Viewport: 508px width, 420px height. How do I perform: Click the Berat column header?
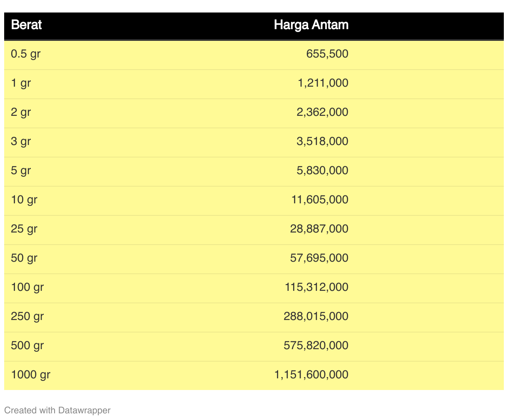tap(26, 25)
